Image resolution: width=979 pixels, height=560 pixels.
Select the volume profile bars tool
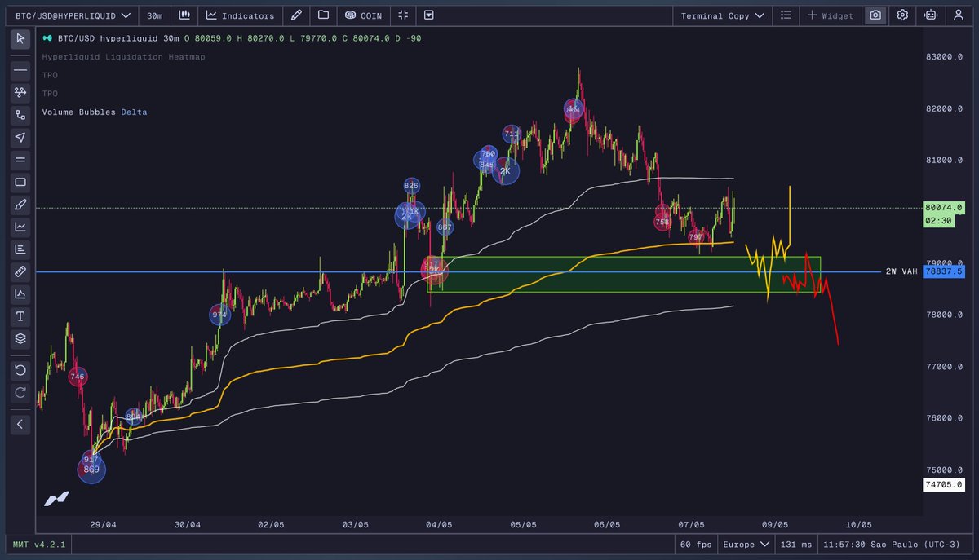click(20, 249)
